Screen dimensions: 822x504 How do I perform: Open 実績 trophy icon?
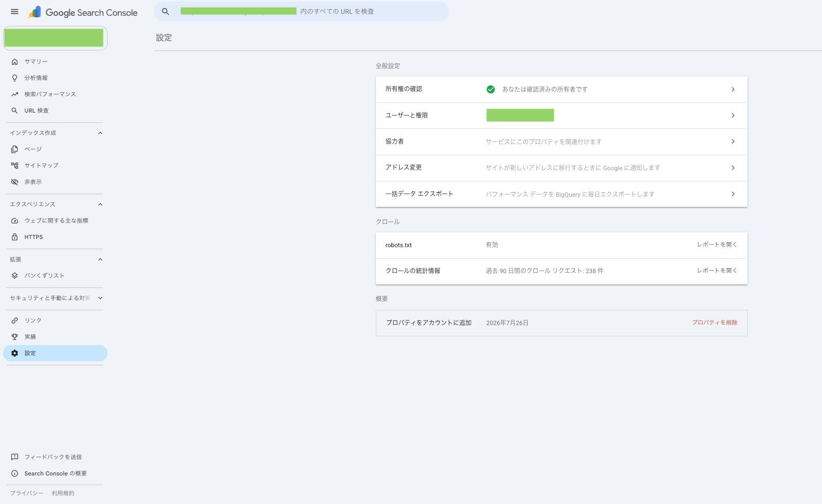(15, 337)
